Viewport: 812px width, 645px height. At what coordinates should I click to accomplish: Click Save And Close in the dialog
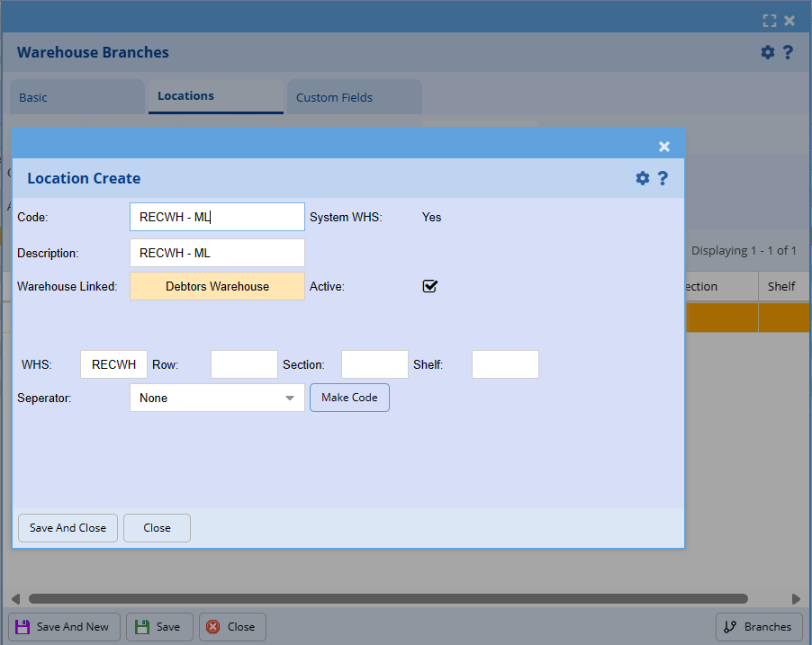pos(68,528)
